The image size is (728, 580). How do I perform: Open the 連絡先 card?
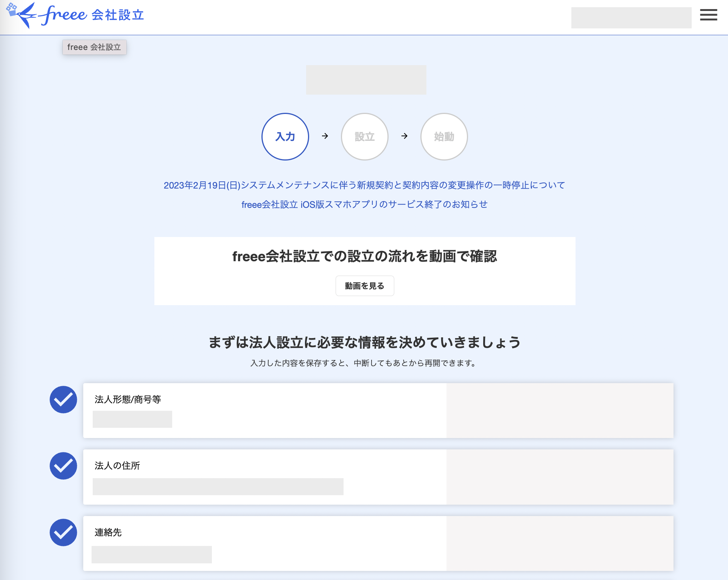pyautogui.click(x=378, y=543)
